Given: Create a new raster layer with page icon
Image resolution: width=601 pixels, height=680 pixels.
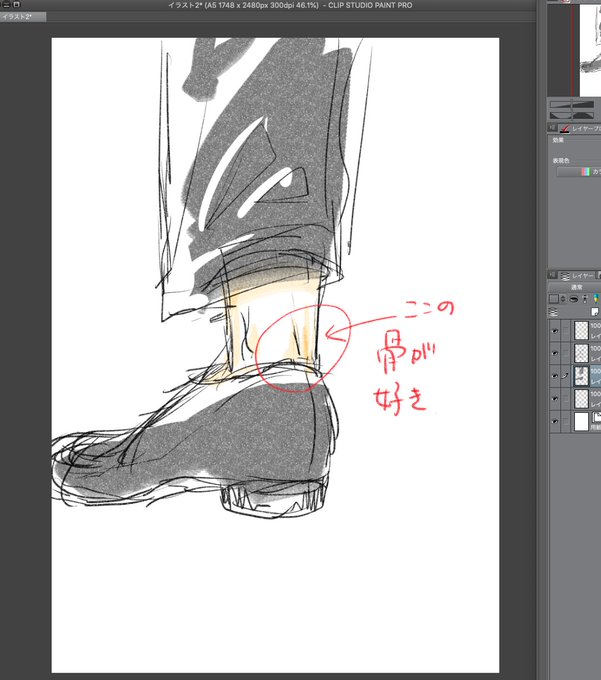Looking at the screenshot, I should [x=595, y=311].
